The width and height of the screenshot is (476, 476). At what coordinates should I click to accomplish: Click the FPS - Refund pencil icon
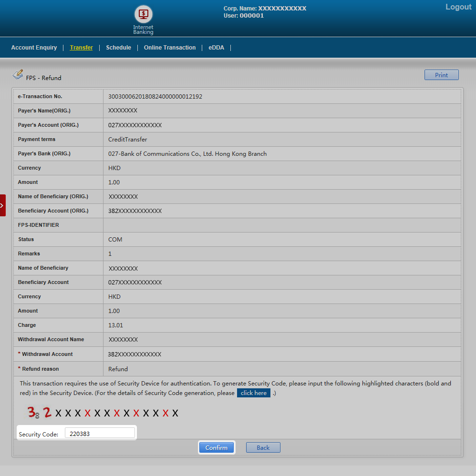(x=18, y=74)
